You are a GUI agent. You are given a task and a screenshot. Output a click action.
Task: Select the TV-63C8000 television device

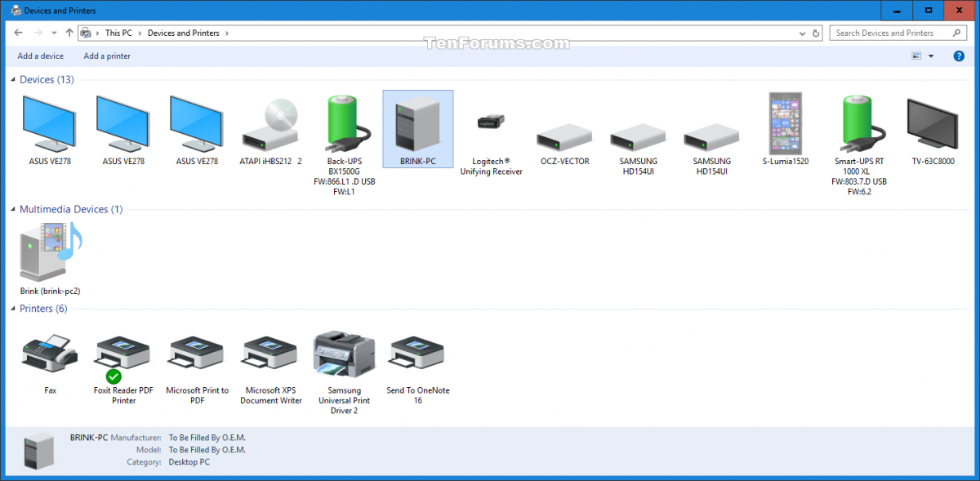pyautogui.click(x=933, y=125)
